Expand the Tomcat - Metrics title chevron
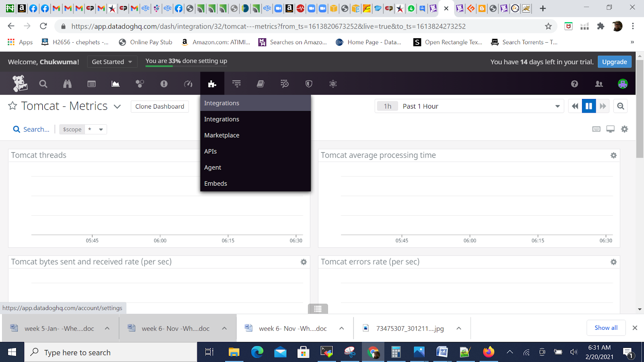 (117, 107)
